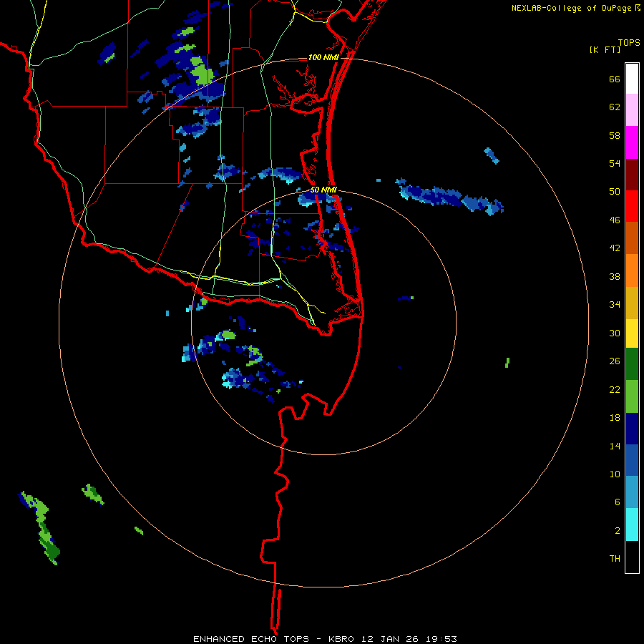The width and height of the screenshot is (644, 644).
Task: Click the NEXLAB-College of DuPage text
Action: coord(571,8)
